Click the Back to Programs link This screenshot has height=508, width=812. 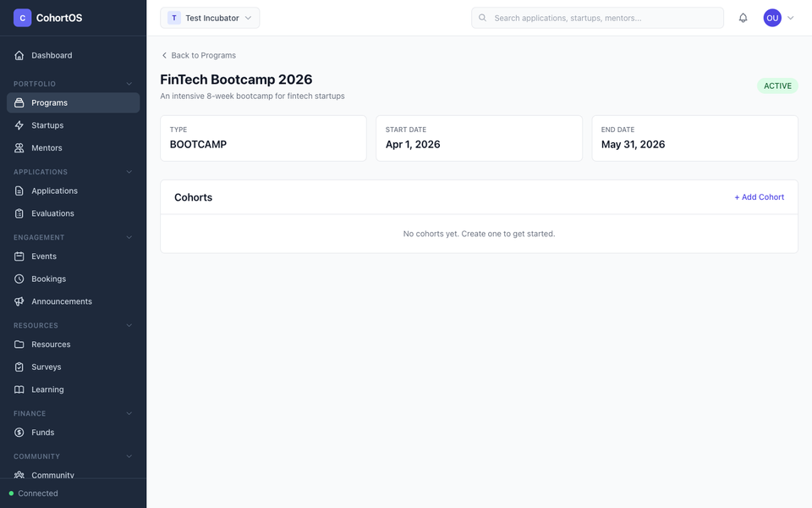198,54
